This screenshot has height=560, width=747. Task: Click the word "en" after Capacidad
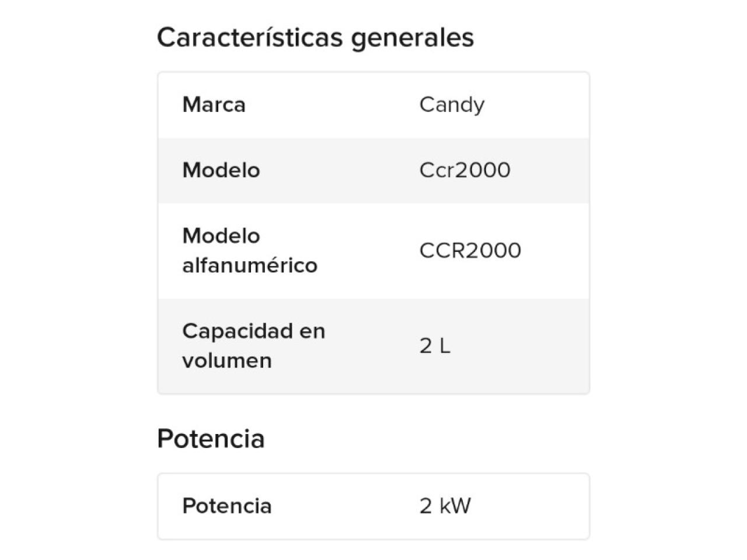[312, 331]
